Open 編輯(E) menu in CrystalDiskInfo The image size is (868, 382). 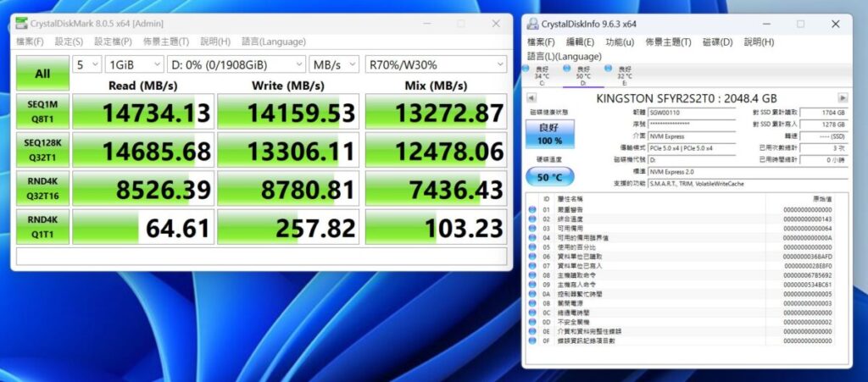click(580, 42)
